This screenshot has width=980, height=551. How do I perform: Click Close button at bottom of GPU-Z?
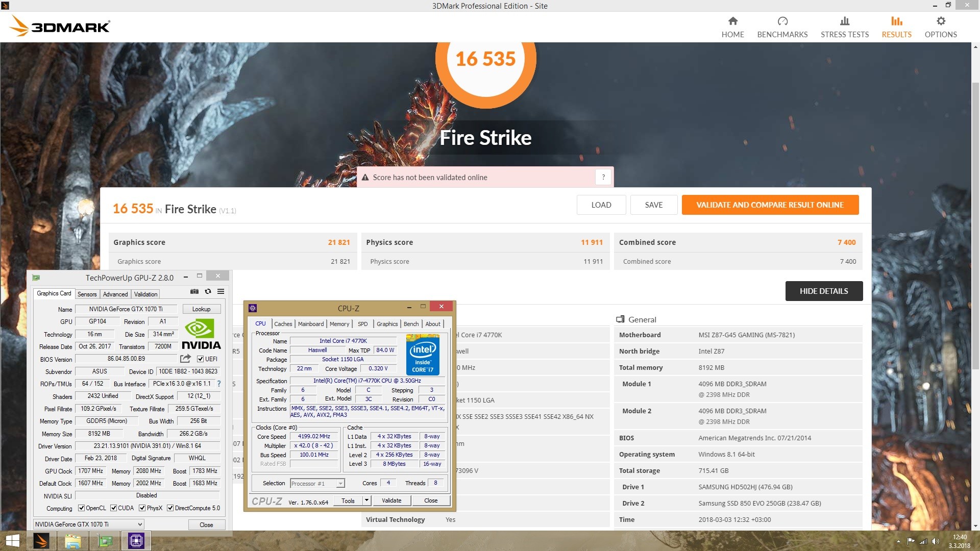(x=206, y=524)
